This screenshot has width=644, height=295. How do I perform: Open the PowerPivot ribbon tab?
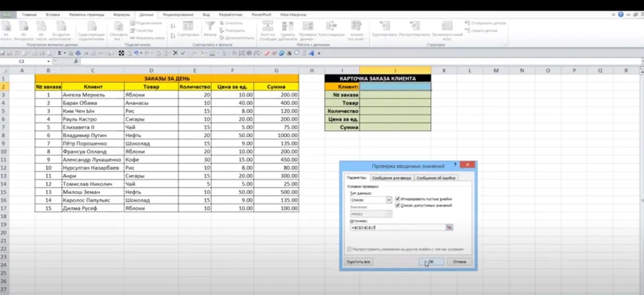(x=262, y=15)
